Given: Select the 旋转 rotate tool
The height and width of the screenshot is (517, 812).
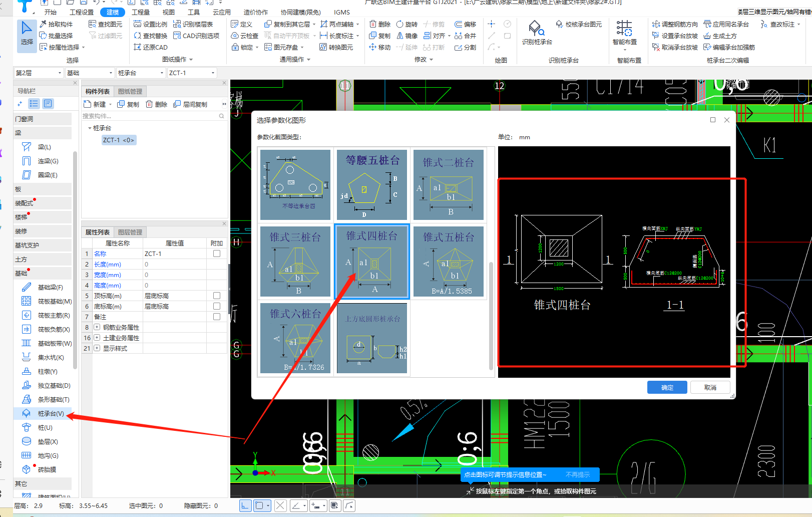Looking at the screenshot, I should (x=407, y=24).
